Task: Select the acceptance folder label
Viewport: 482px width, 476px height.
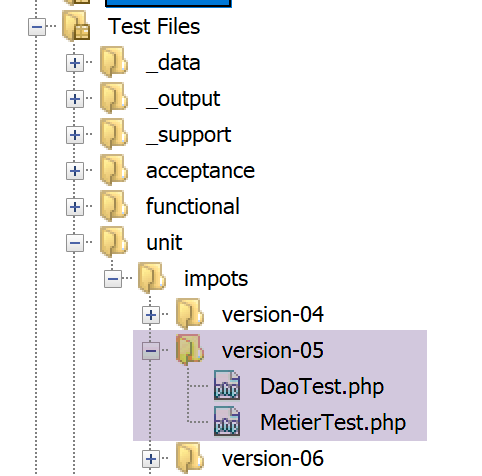Action: click(x=200, y=171)
